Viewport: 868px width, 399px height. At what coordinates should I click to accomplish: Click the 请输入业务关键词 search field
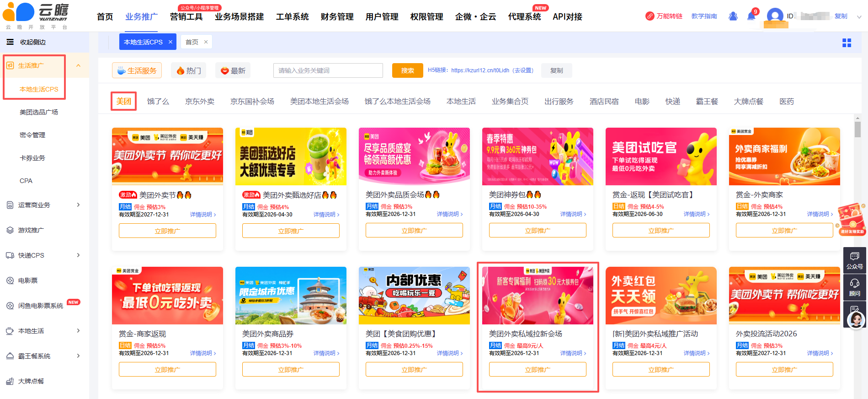[328, 70]
